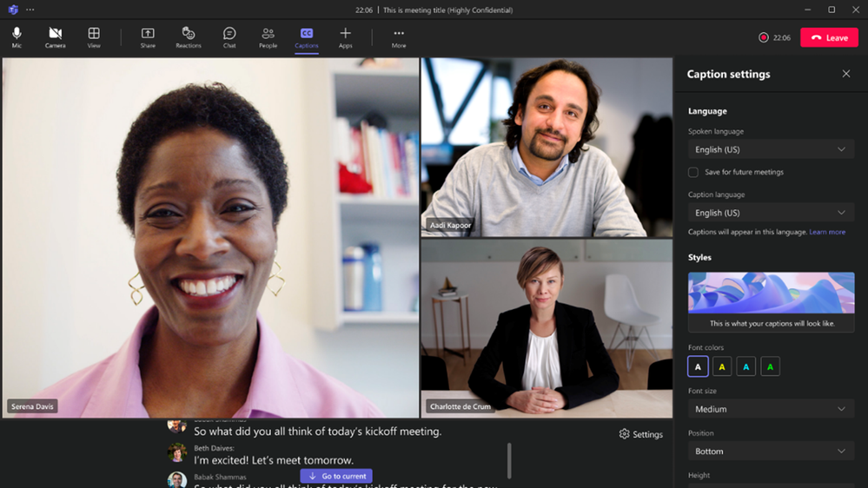Open the Reactions menu
Image resolution: width=868 pixels, height=488 pixels.
(188, 36)
